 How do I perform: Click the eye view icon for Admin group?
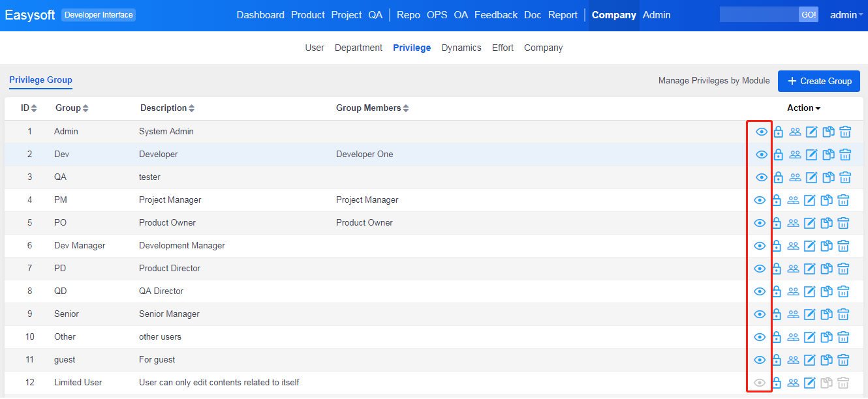click(761, 132)
